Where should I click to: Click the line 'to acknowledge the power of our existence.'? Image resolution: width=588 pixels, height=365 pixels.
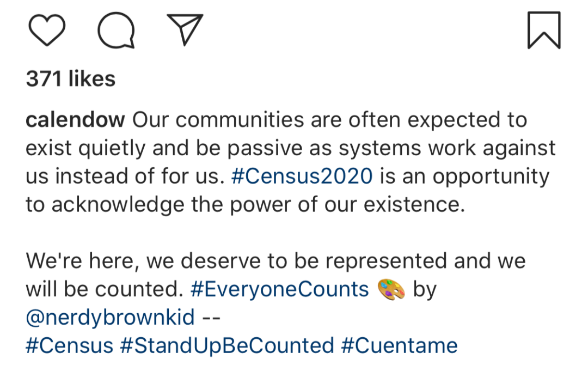click(245, 205)
